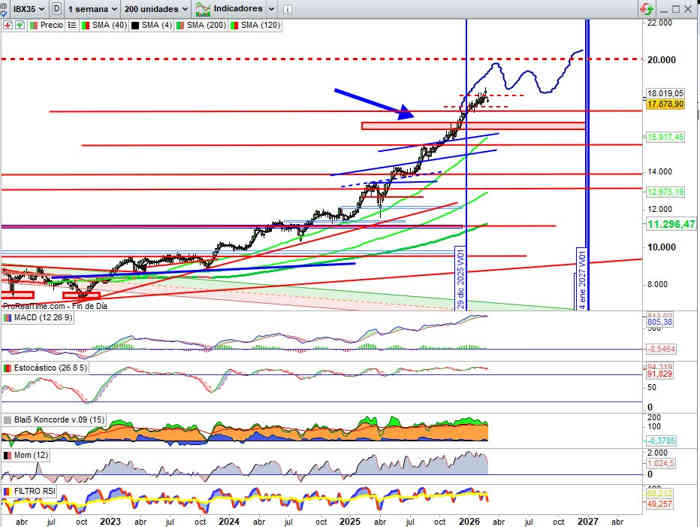This screenshot has width=700, height=527.
Task: Click the Estocástico (26 8 5) indicator icon
Action: tap(7, 368)
